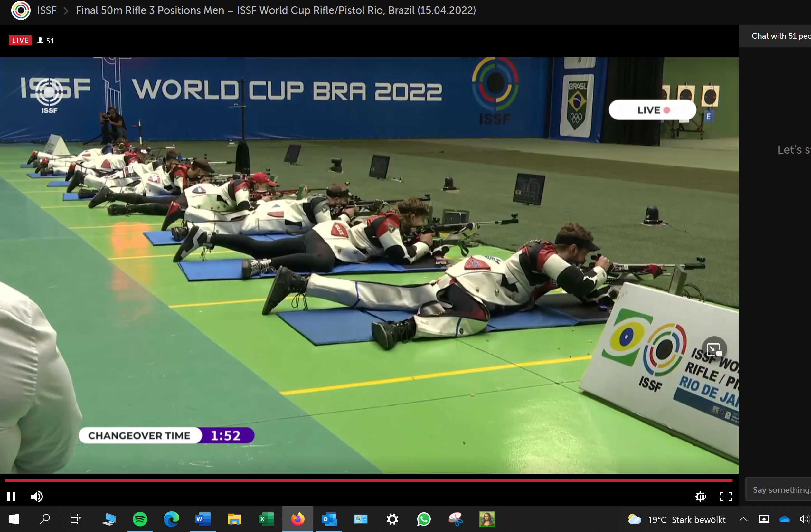
Task: Click the system volume tray icon
Action: 804,519
